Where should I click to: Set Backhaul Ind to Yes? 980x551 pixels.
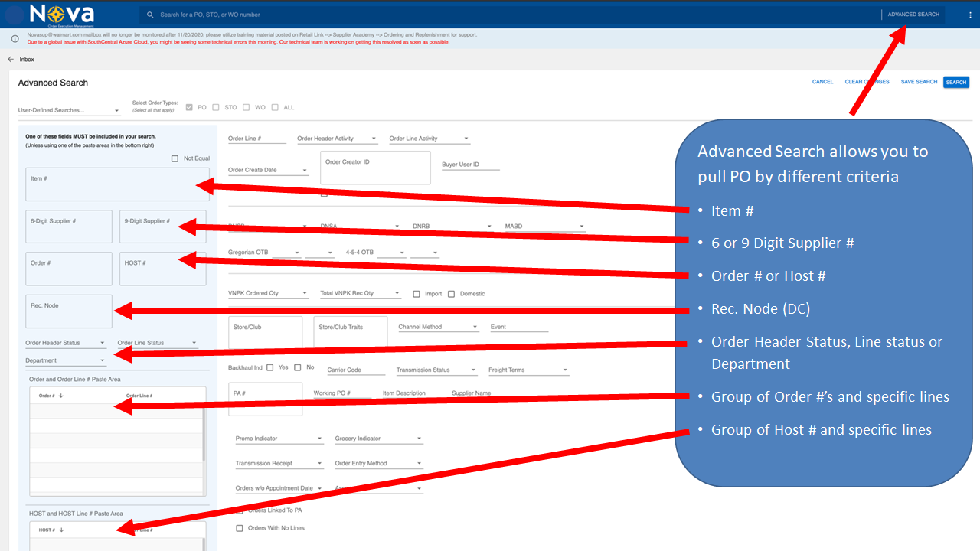pyautogui.click(x=270, y=367)
